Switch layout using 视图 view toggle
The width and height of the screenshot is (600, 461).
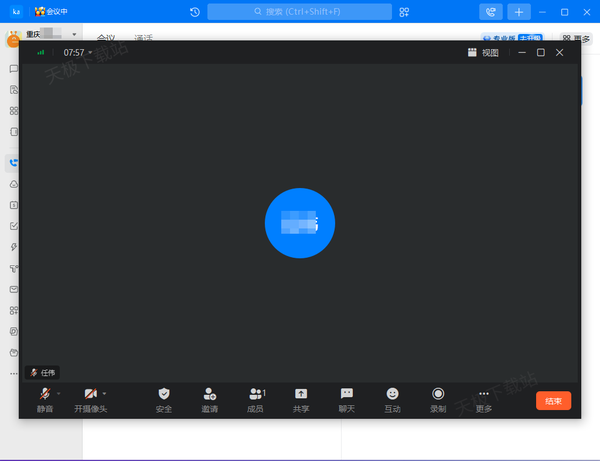[x=483, y=52]
